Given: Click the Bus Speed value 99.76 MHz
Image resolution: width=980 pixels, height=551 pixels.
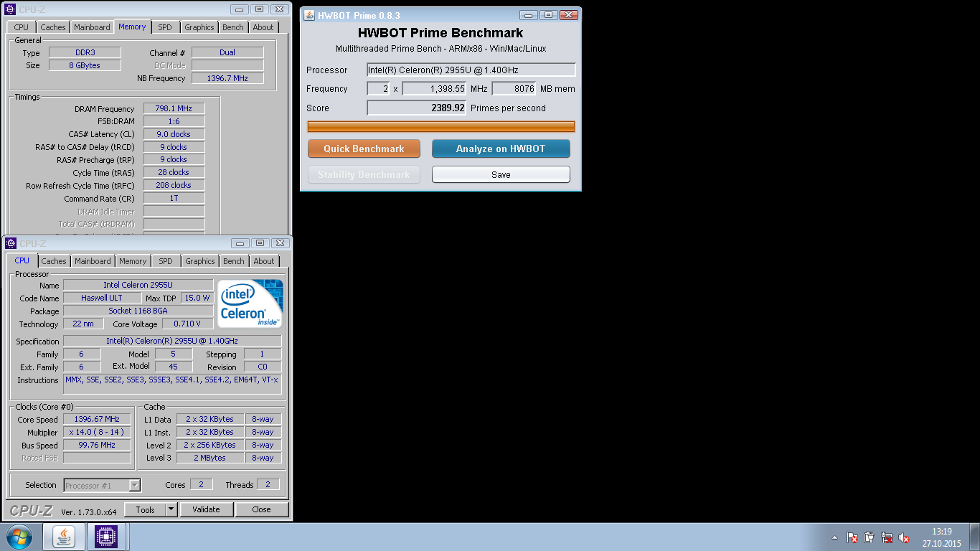Looking at the screenshot, I should (x=97, y=445).
